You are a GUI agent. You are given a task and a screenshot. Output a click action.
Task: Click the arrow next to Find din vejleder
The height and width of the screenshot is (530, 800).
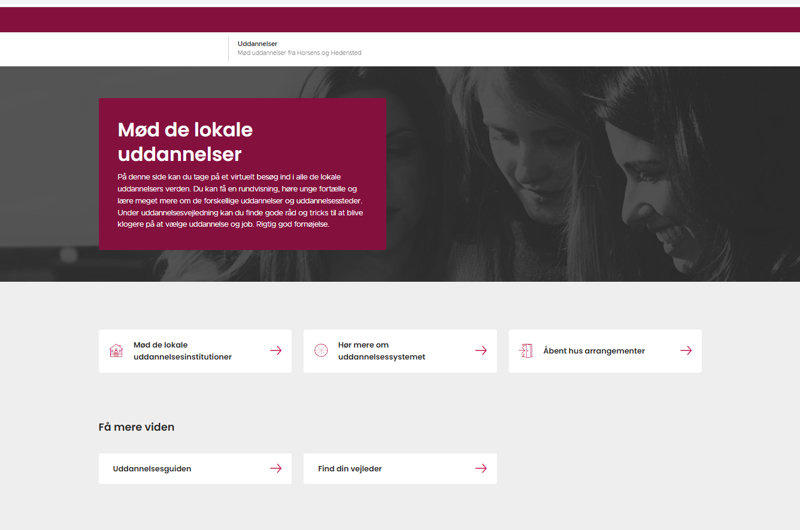point(481,468)
